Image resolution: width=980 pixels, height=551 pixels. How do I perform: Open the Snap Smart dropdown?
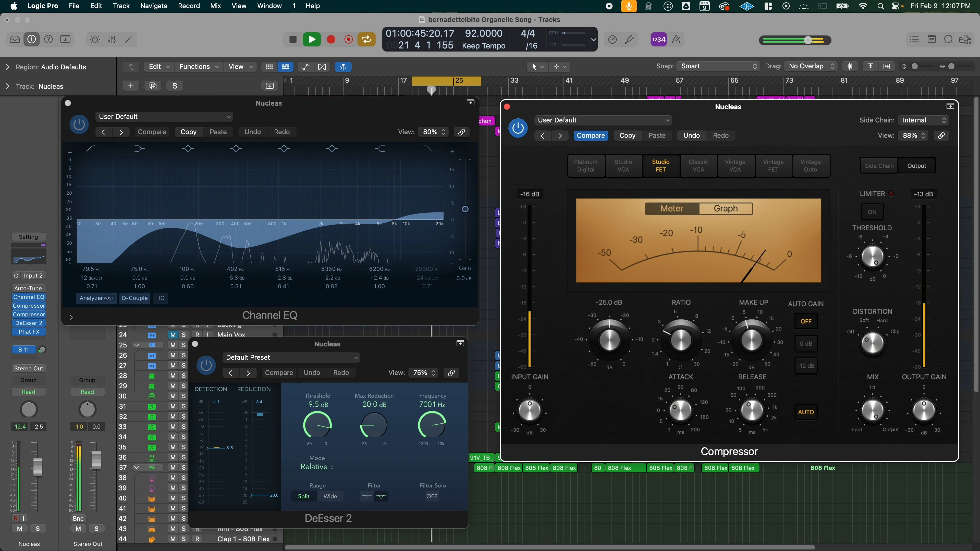coord(717,66)
